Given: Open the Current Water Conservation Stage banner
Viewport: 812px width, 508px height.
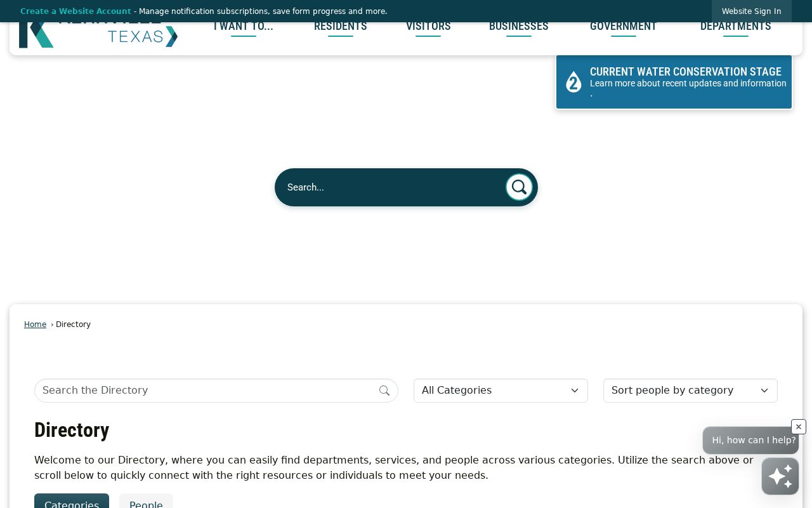Looking at the screenshot, I should [x=674, y=82].
